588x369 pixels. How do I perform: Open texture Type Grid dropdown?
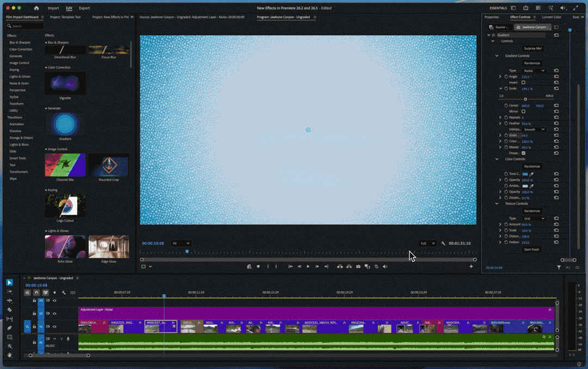(534, 218)
